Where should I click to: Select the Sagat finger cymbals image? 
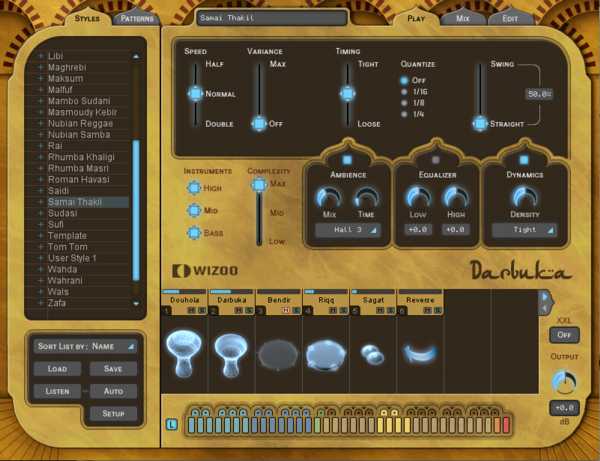373,354
